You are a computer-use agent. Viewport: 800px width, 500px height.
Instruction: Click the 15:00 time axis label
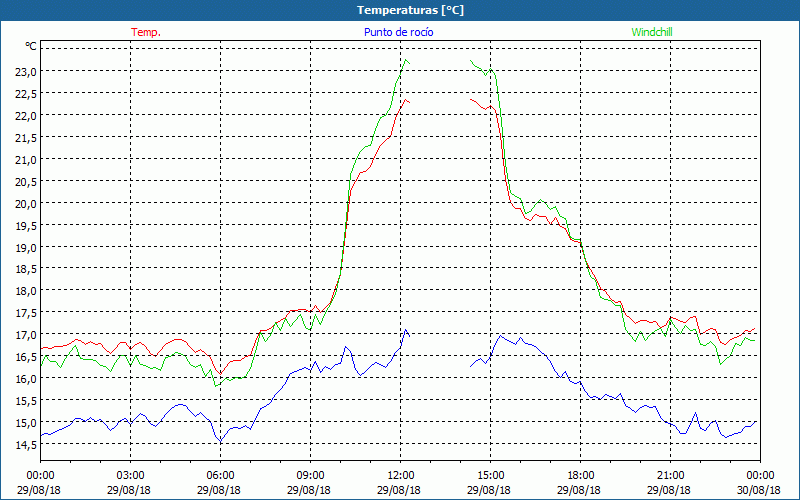[490, 476]
